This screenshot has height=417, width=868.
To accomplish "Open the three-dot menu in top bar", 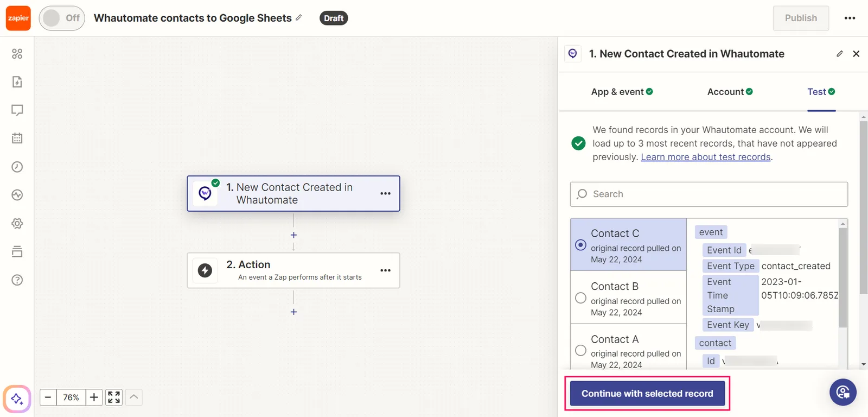I will click(x=850, y=18).
